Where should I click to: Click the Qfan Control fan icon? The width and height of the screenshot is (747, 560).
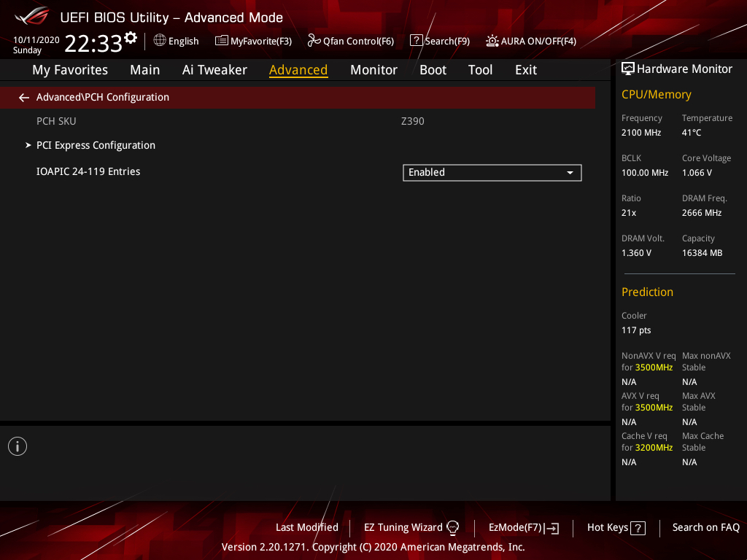point(314,41)
